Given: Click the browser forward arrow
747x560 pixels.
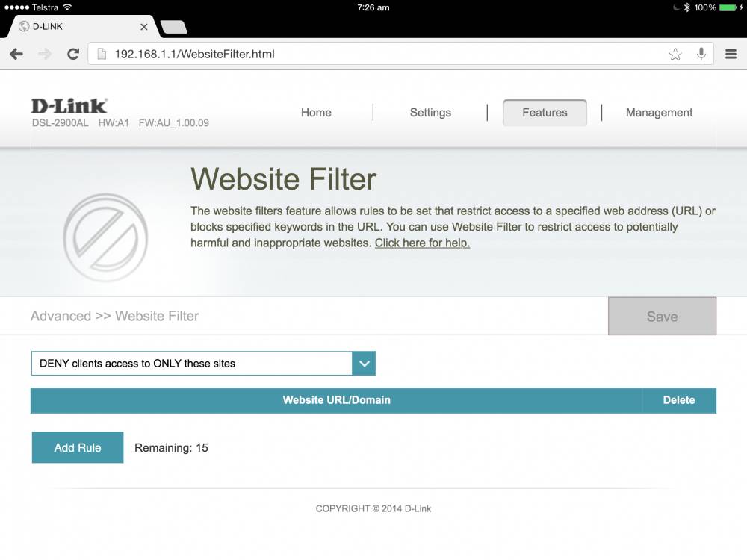Looking at the screenshot, I should [x=44, y=54].
